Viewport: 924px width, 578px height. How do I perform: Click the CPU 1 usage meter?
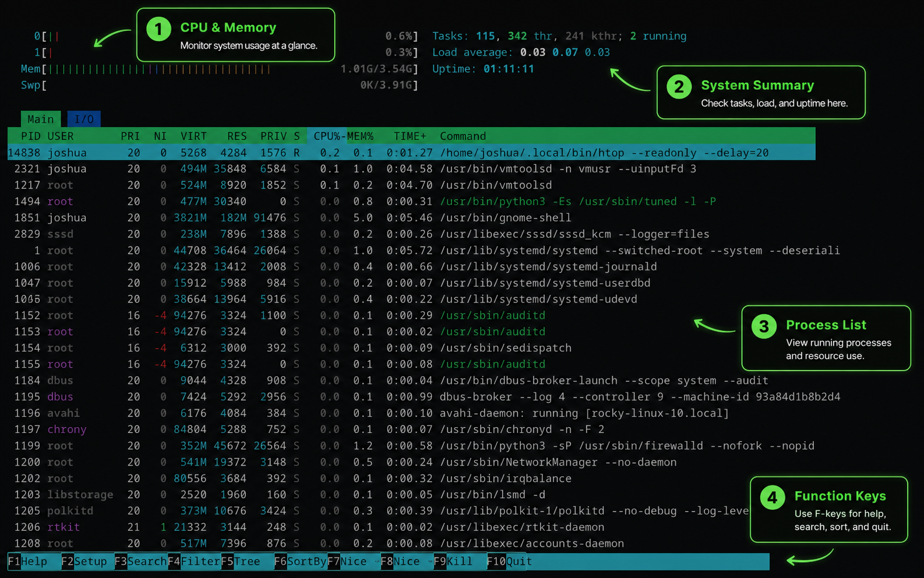tap(226, 52)
